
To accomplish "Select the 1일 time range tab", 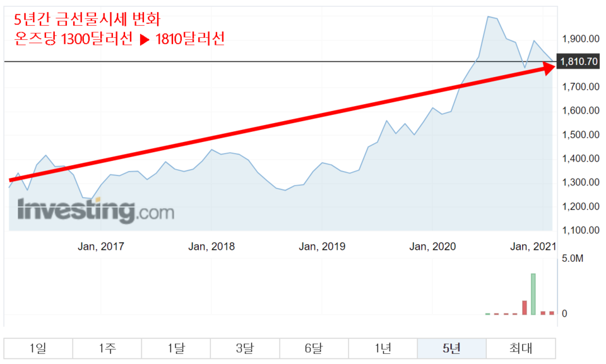I will [38, 348].
